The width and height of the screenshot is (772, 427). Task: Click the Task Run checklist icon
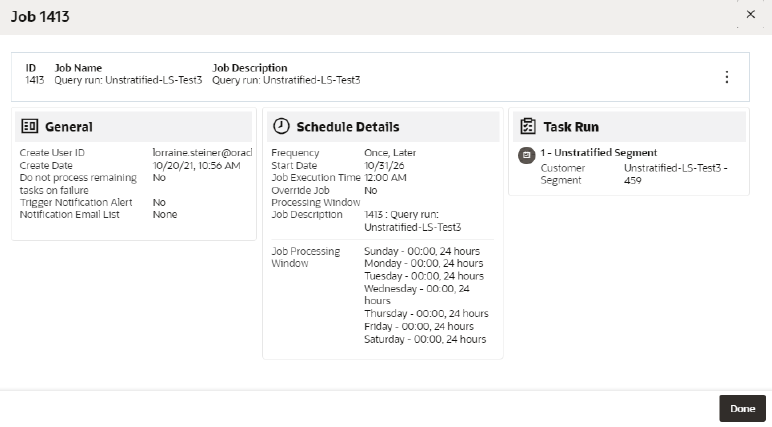(x=528, y=126)
